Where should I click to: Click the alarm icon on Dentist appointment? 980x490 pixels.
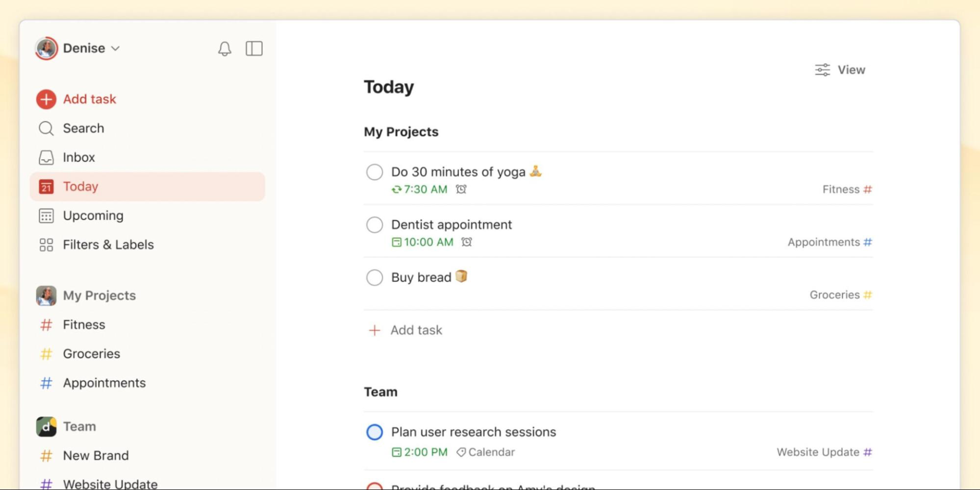coord(467,242)
